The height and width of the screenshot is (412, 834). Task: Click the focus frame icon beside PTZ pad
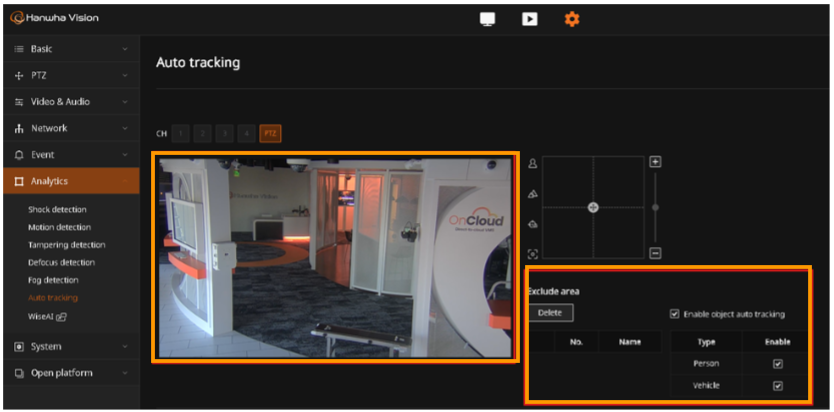coord(533,254)
